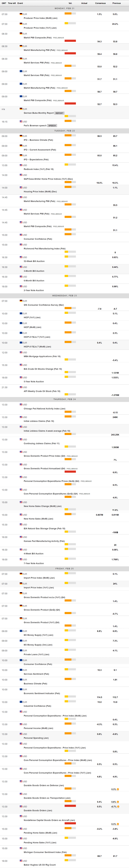Click the REPORT tag on German Buba Monthly Report
The width and height of the screenshot is (129, 868).
pyautogui.click(x=59, y=113)
